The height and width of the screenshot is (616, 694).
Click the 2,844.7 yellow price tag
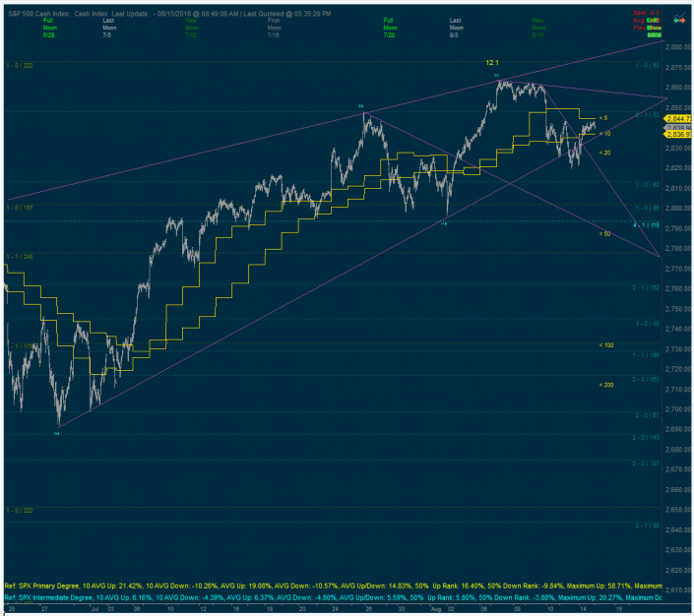click(x=678, y=119)
